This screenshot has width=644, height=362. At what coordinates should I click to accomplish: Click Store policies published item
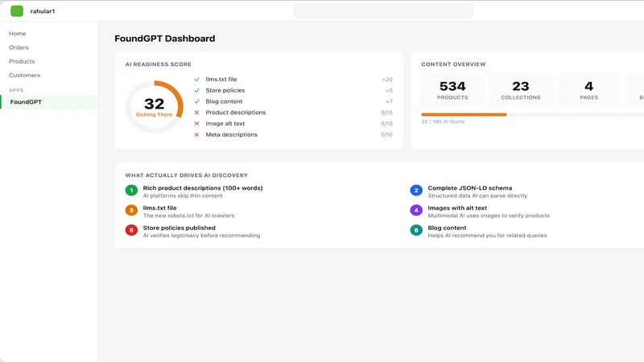(x=179, y=228)
